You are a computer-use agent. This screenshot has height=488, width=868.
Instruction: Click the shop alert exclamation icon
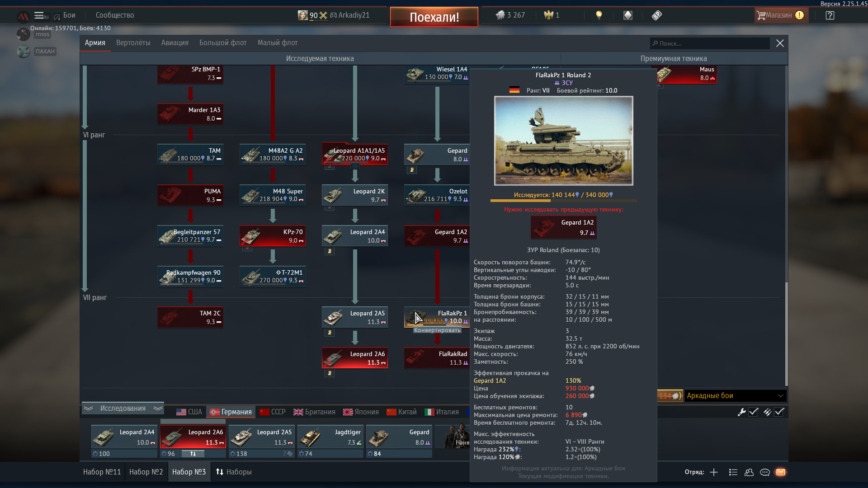pos(800,15)
